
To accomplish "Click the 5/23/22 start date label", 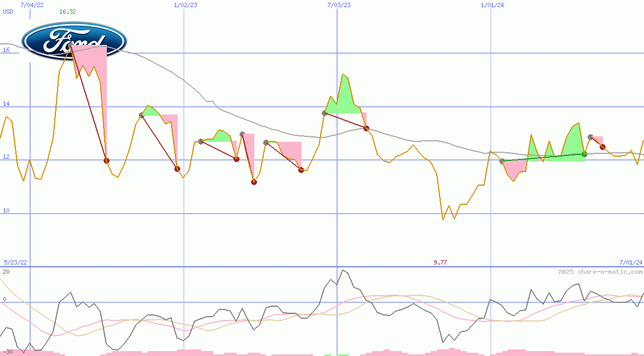I will coord(15,262).
